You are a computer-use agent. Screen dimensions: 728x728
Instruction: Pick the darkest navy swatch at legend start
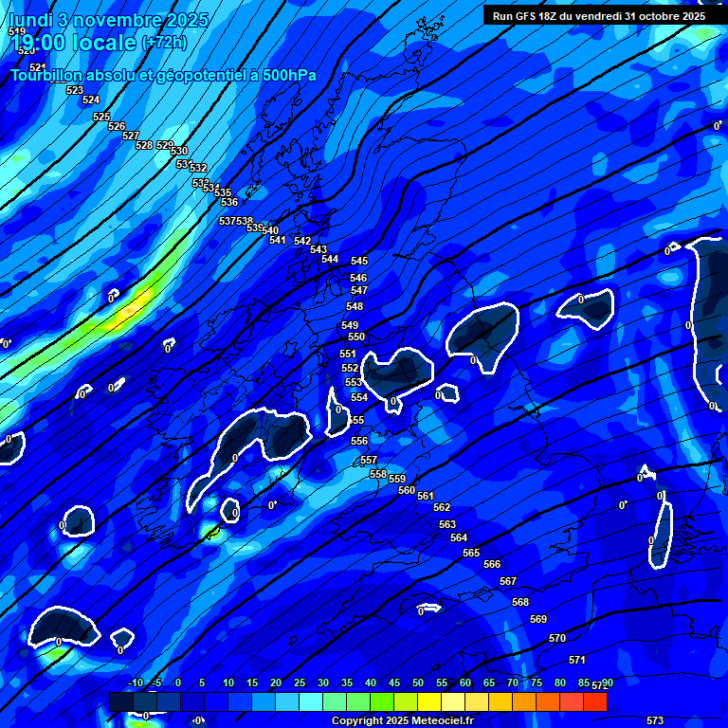click(x=121, y=701)
